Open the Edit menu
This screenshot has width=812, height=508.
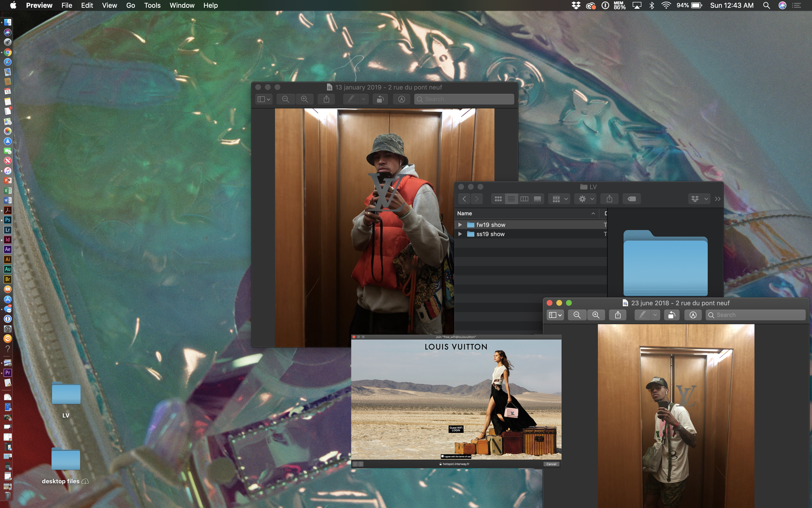tap(87, 5)
